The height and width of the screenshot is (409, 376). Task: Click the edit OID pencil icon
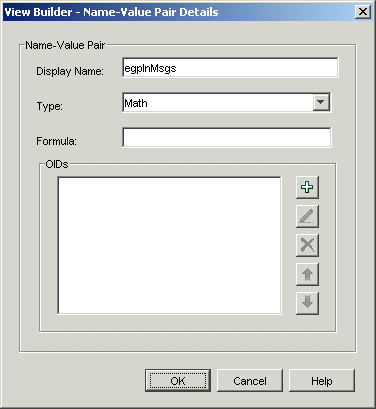point(307,216)
